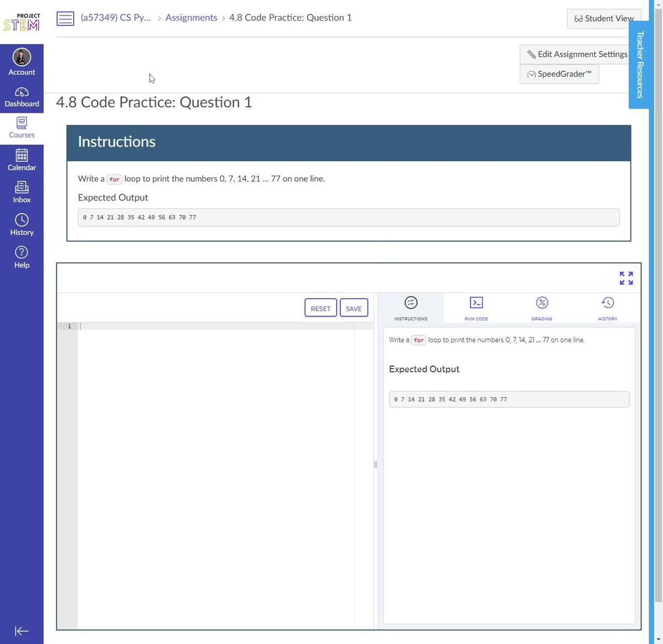
Task: Select the Instructions tab
Action: [x=410, y=308]
